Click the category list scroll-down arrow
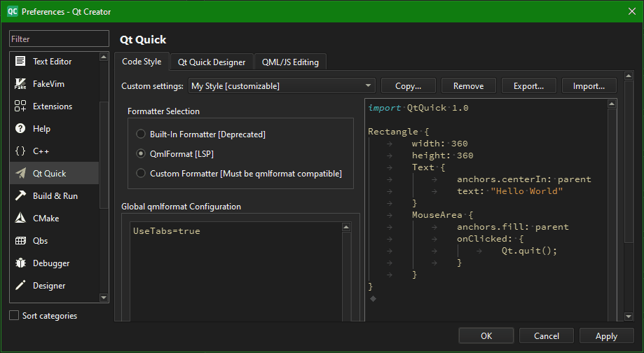 click(104, 298)
